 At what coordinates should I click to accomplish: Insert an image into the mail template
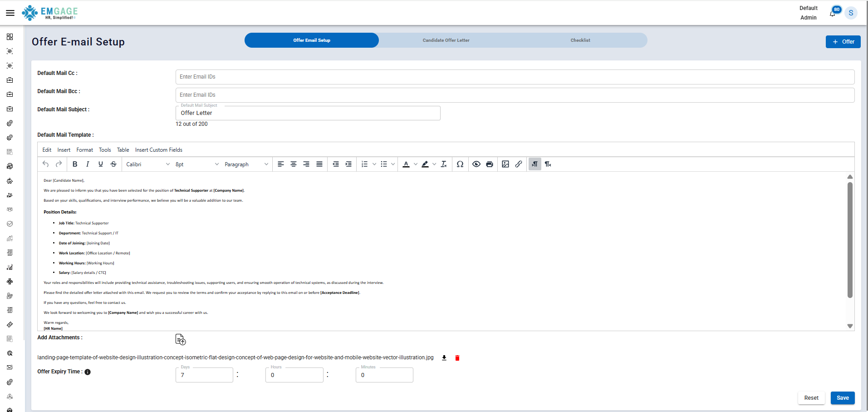pos(505,164)
